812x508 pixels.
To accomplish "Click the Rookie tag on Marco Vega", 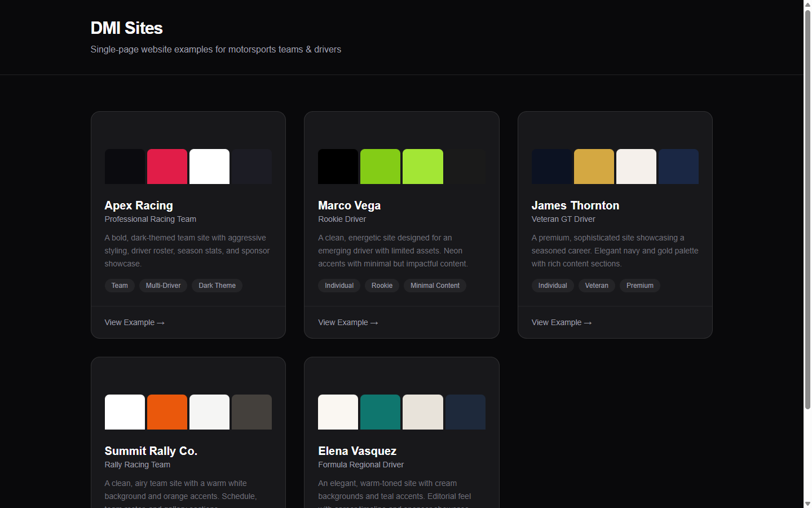I will click(382, 286).
